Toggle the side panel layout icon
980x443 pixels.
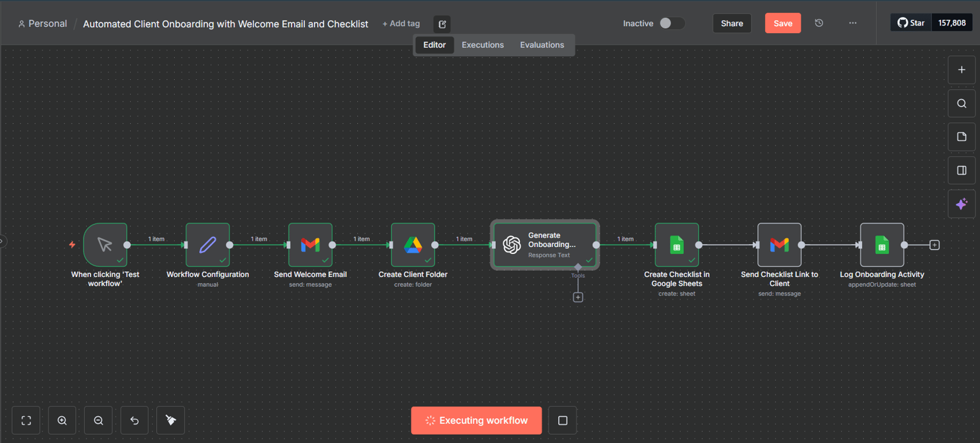[961, 170]
